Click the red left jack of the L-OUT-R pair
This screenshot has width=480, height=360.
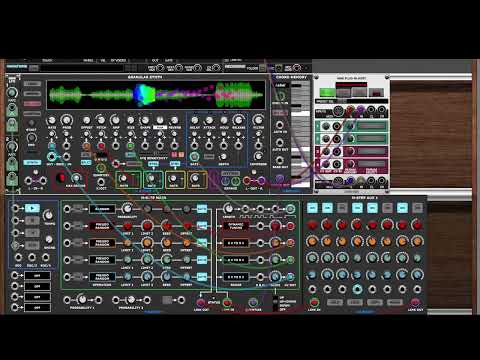pyautogui.click(x=247, y=181)
